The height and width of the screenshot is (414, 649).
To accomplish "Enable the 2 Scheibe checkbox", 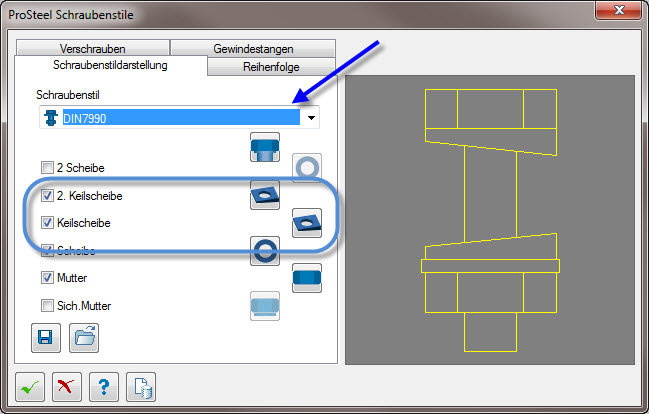I will coord(47,168).
